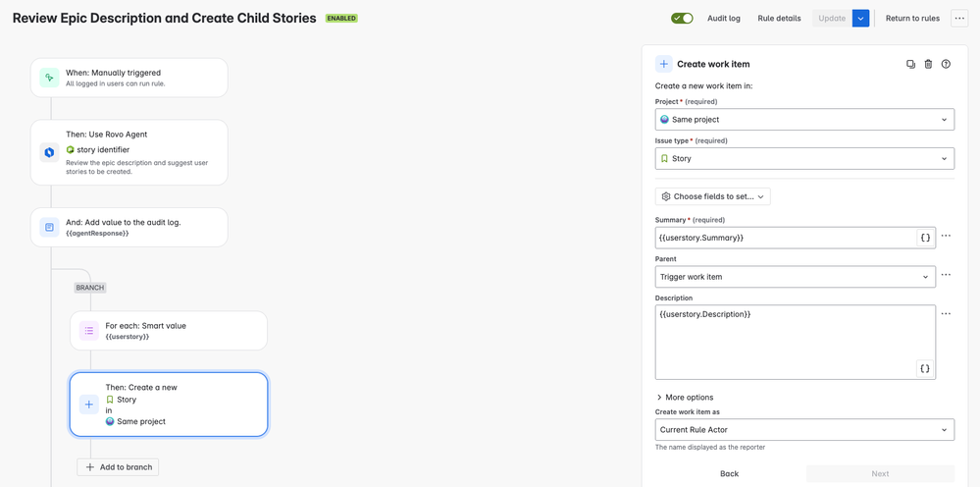Select the For each: Smart value branch
The width and height of the screenshot is (980, 487).
tap(169, 331)
